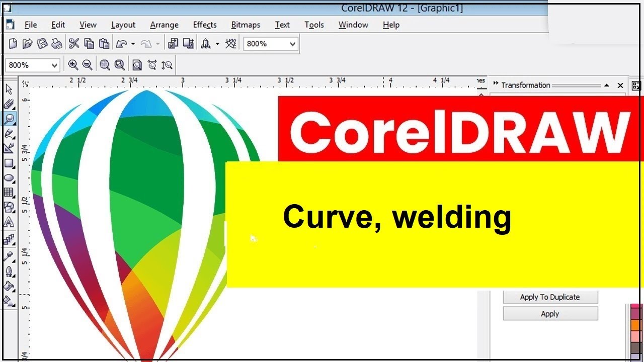Click the Export icon
Image resolution: width=644 pixels, height=362 pixels.
189,44
